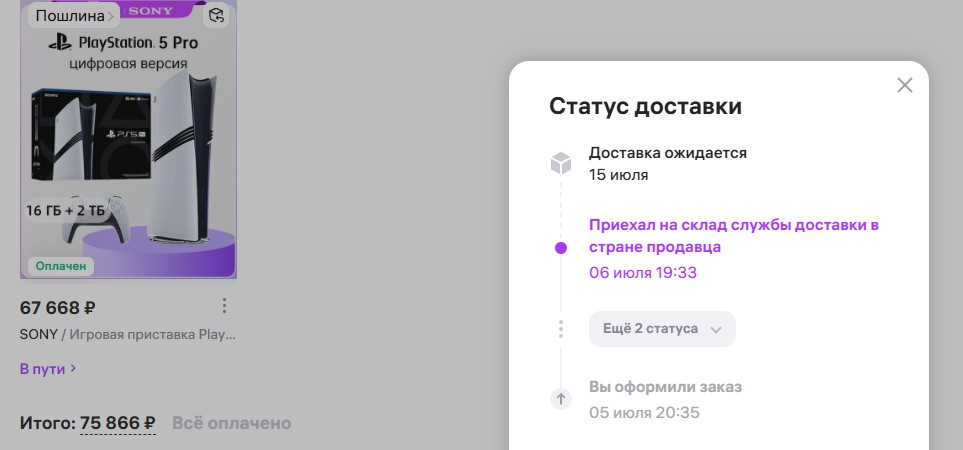This screenshot has width=963, height=450.
Task: Click the 'Оплачен' status badge
Action: tap(61, 266)
